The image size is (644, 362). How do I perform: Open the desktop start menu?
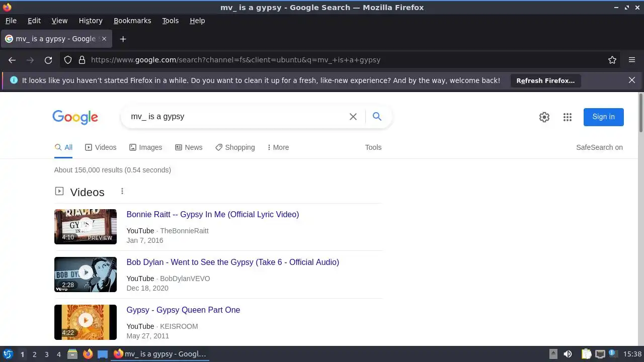[x=8, y=354]
